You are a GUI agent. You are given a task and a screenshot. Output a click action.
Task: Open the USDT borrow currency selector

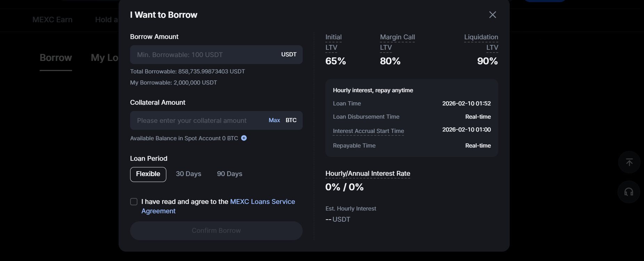[x=289, y=55]
